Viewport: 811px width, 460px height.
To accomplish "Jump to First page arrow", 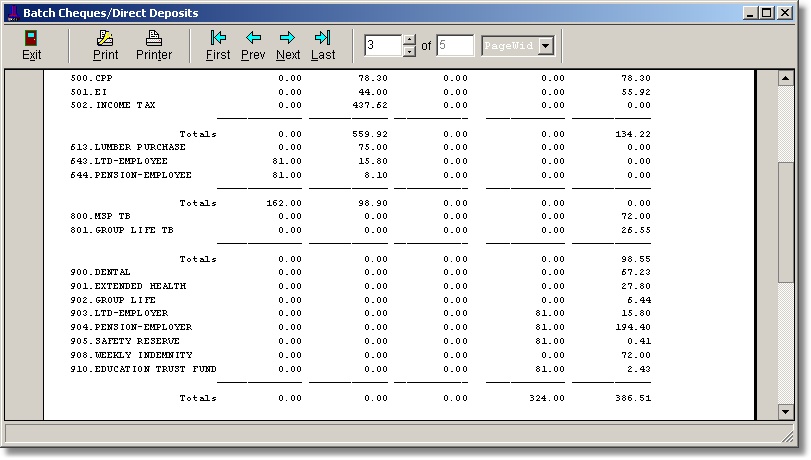I will click(x=218, y=37).
